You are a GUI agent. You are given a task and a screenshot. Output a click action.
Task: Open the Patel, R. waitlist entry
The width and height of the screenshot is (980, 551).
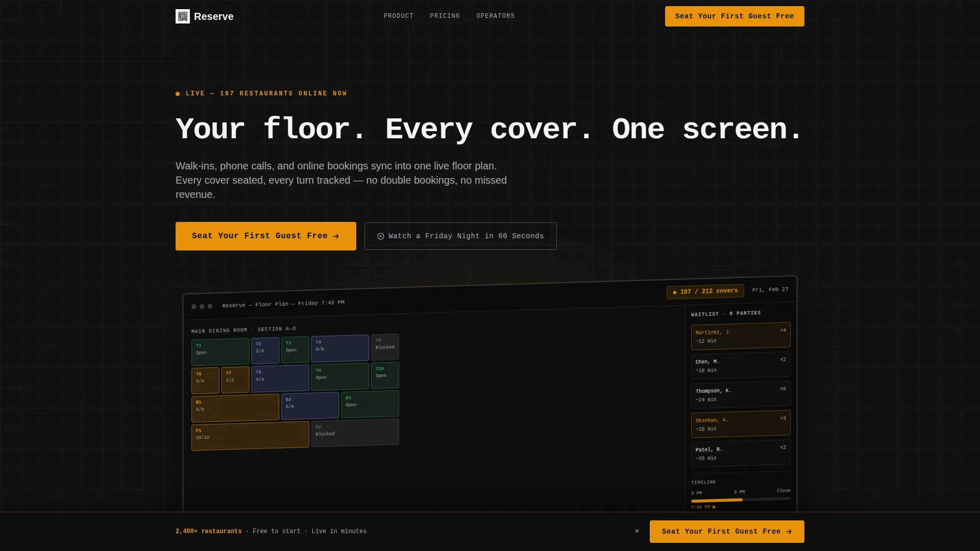[x=741, y=453]
